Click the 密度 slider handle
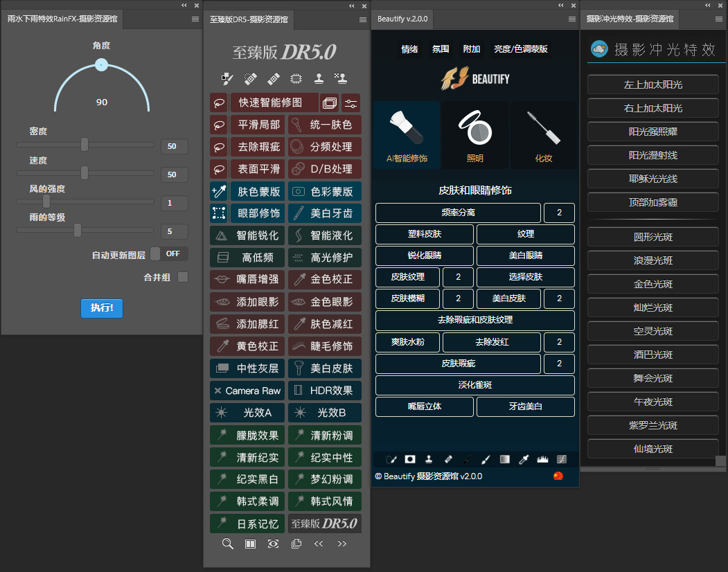 [x=85, y=145]
